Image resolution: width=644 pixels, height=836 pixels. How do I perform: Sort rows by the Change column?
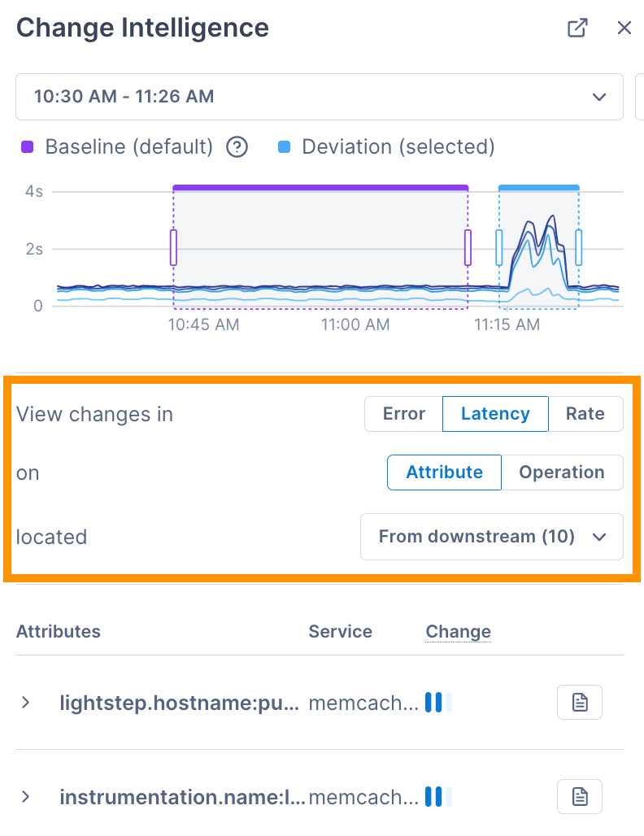[458, 632]
